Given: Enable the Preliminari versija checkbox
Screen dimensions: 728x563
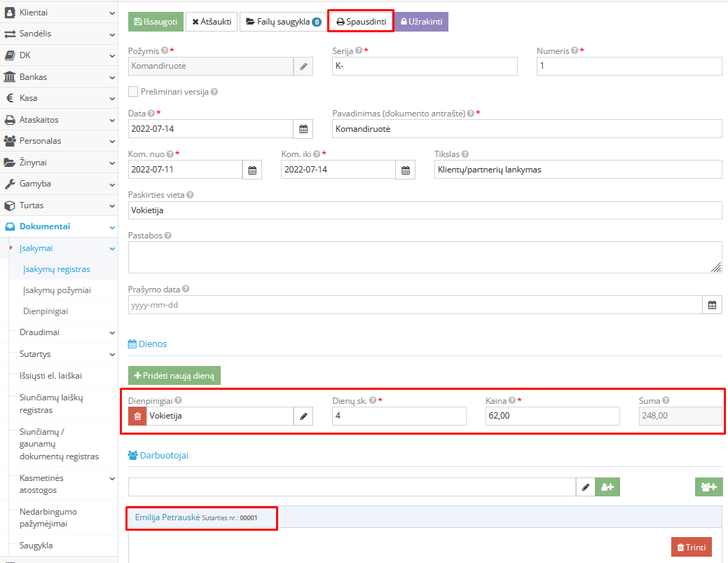Looking at the screenshot, I should point(133,91).
